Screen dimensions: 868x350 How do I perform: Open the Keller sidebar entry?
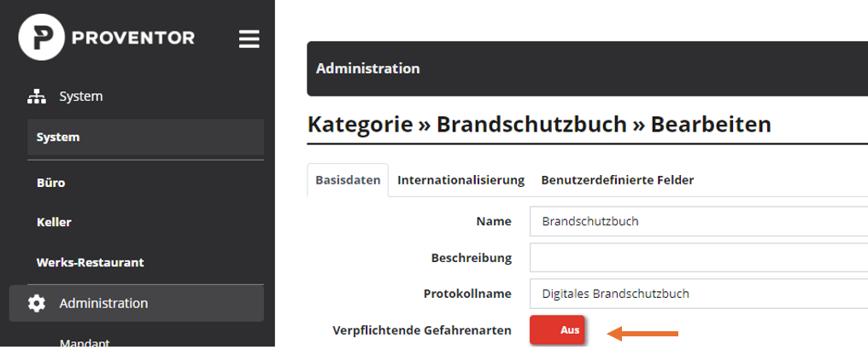coord(54,222)
